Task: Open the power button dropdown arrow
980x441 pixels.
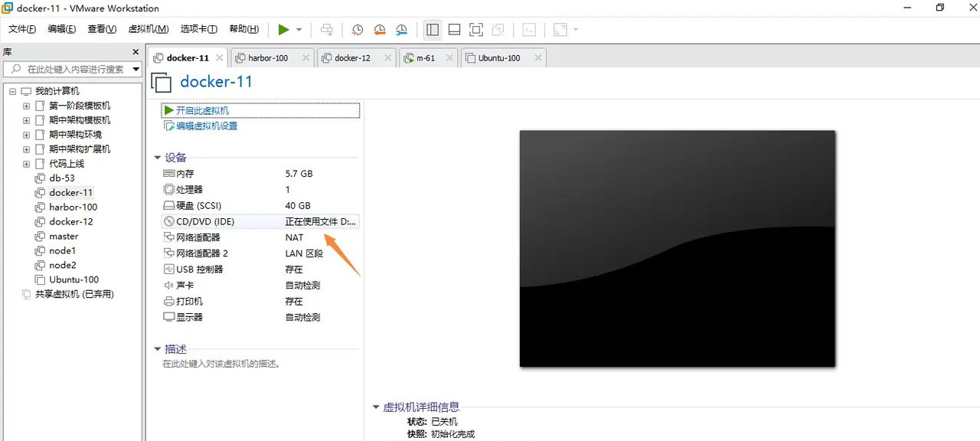Action: pyautogui.click(x=298, y=29)
